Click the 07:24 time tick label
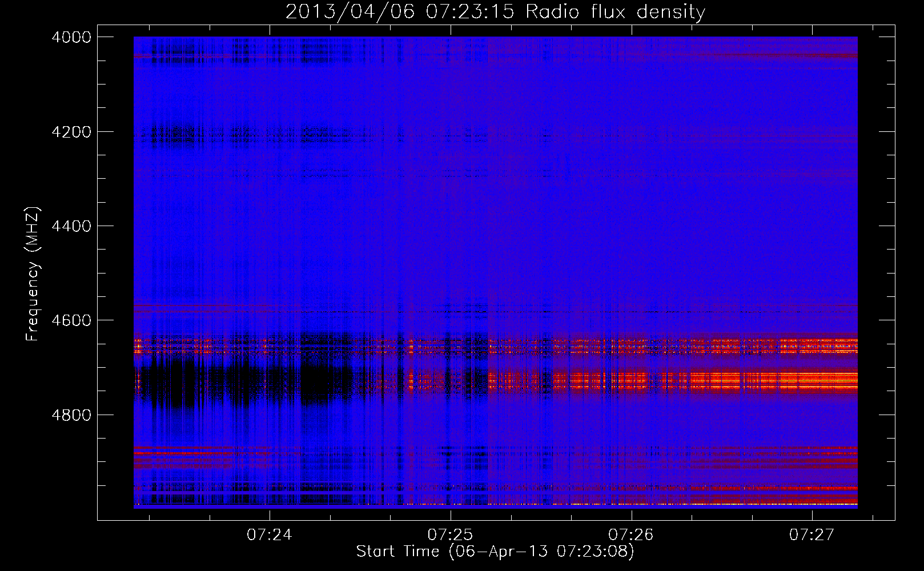The height and width of the screenshot is (571, 924). click(270, 534)
